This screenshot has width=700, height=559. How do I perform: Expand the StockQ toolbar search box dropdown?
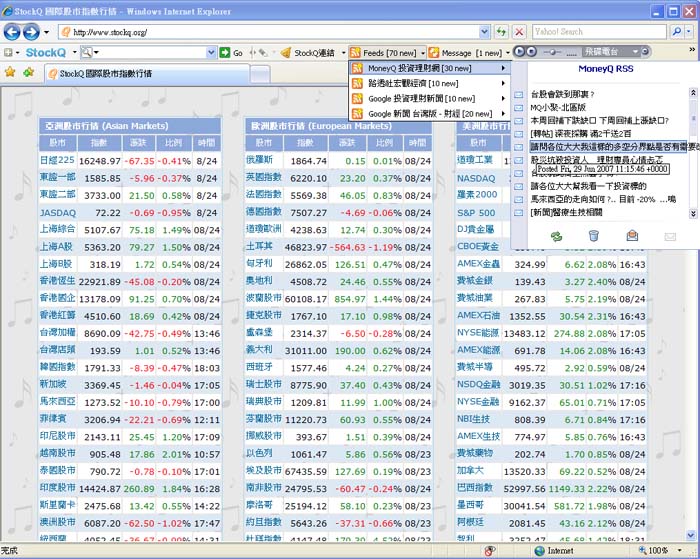pos(211,53)
